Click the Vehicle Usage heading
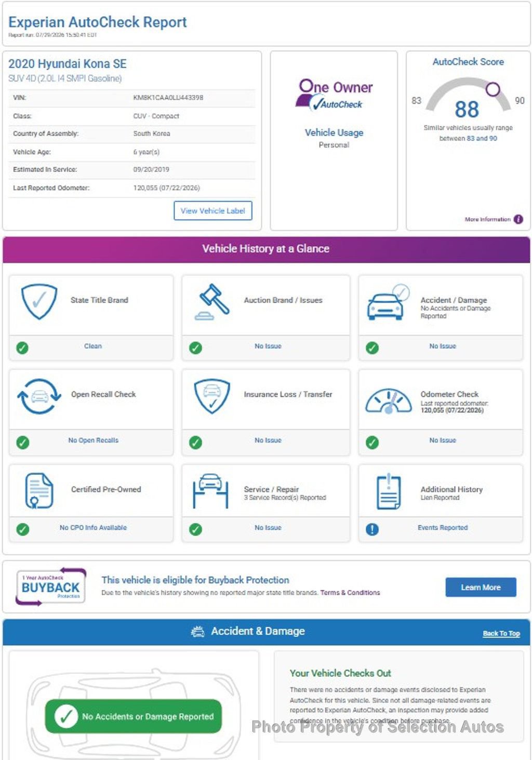Screen dimensions: 532x760 (x=334, y=132)
